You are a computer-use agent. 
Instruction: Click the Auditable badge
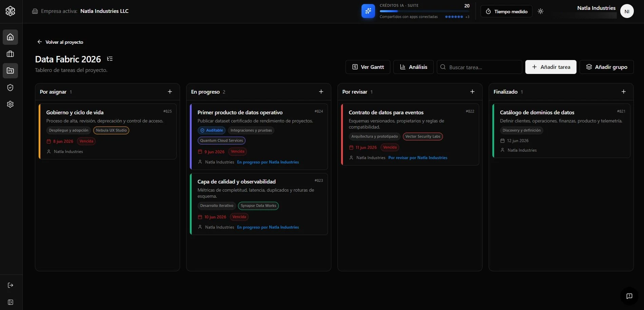point(212,130)
